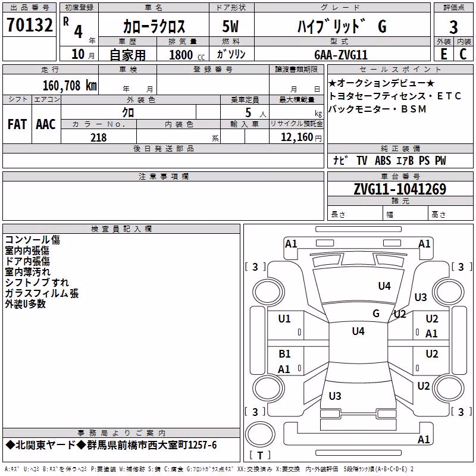476x476 pixels.
Task: Select lot number 70132
Action: (x=29, y=25)
